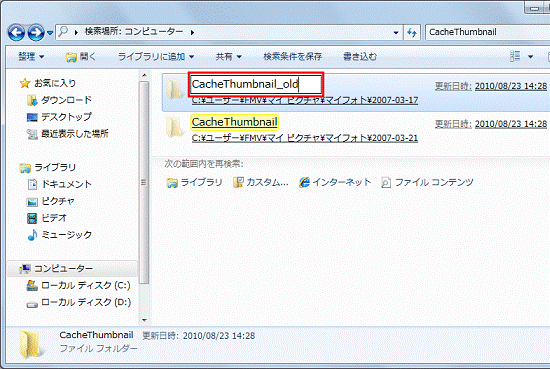The image size is (550, 369).
Task: Click 更新日時 value in the details pane
Action: 219,336
